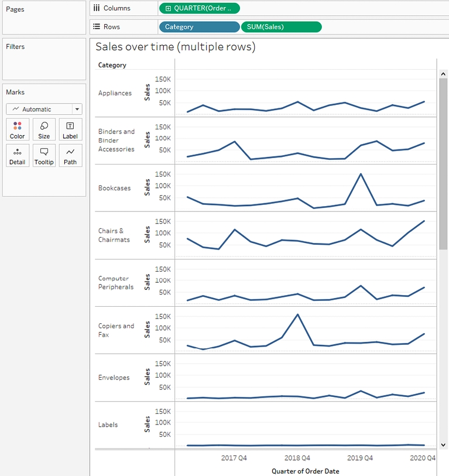Open the Color marks card
This screenshot has height=476, width=449.
click(18, 129)
